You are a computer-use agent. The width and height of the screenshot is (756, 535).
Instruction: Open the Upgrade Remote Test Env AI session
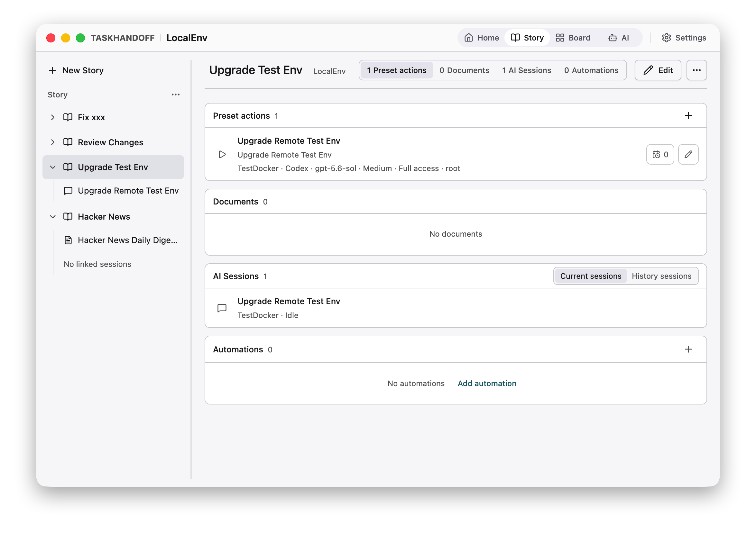(456, 308)
